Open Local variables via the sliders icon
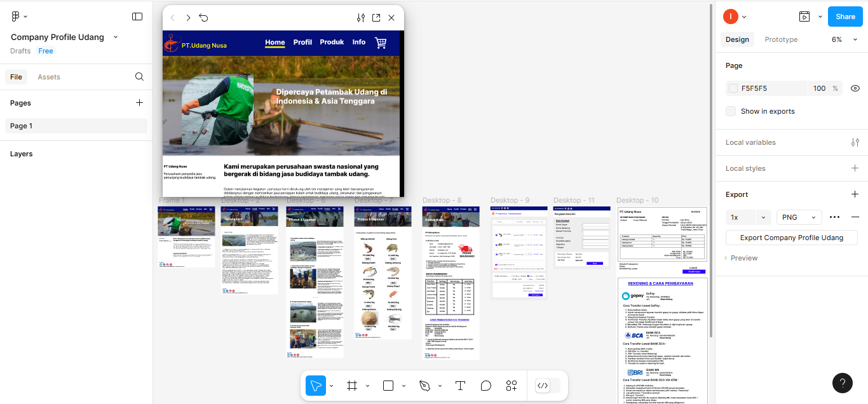Image resolution: width=868 pixels, height=404 pixels. (855, 142)
